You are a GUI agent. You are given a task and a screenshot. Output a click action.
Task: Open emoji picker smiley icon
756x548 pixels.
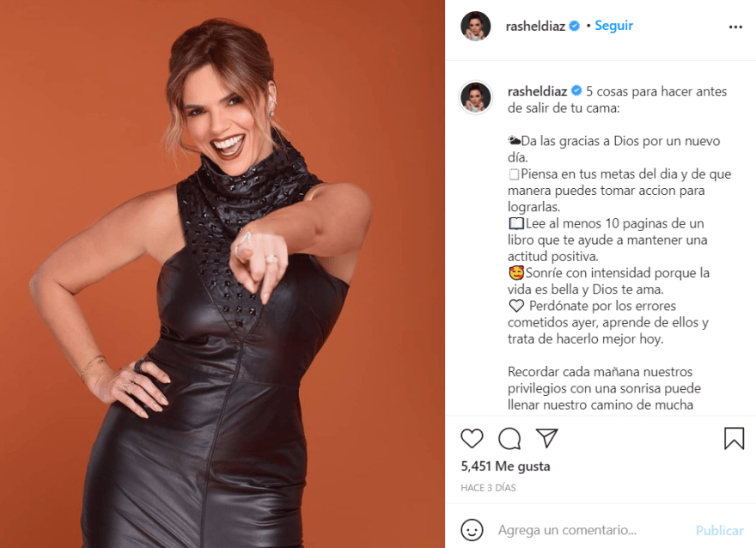coord(472,530)
